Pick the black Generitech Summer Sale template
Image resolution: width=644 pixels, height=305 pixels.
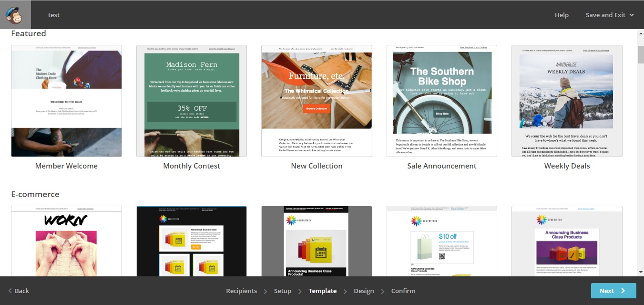(x=191, y=241)
